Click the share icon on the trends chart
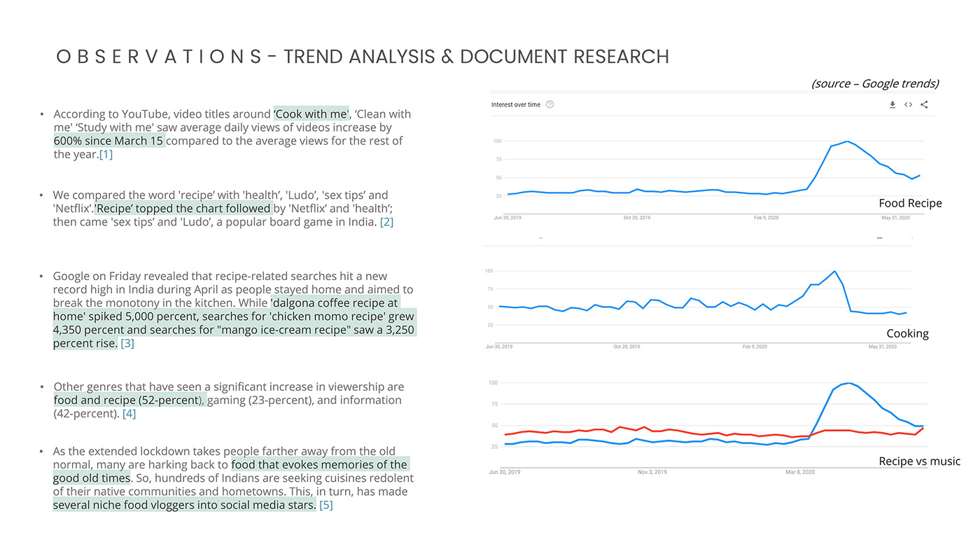The image size is (980, 549). coord(924,105)
